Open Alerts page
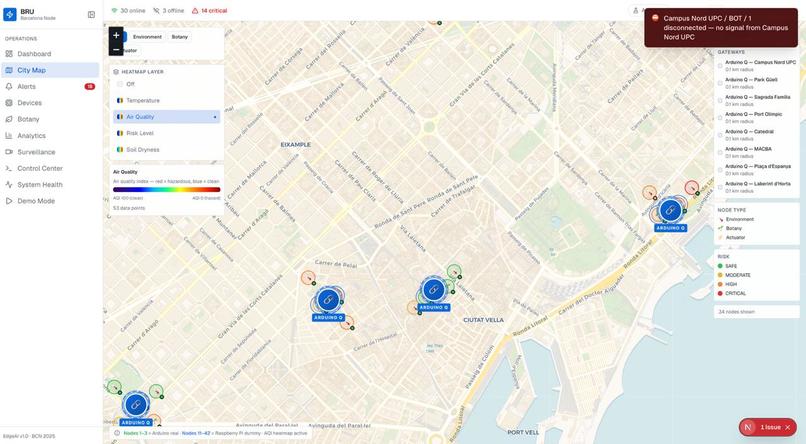 pos(50,86)
